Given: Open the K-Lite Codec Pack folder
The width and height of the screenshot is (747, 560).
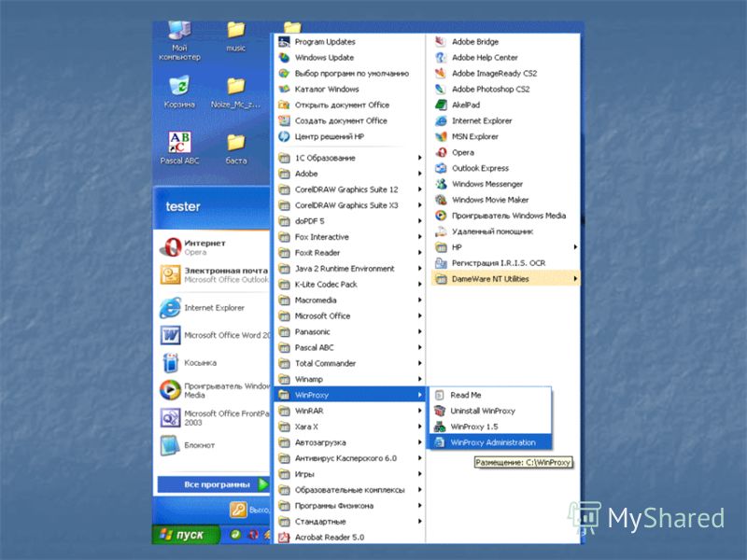Looking at the screenshot, I should click(349, 285).
